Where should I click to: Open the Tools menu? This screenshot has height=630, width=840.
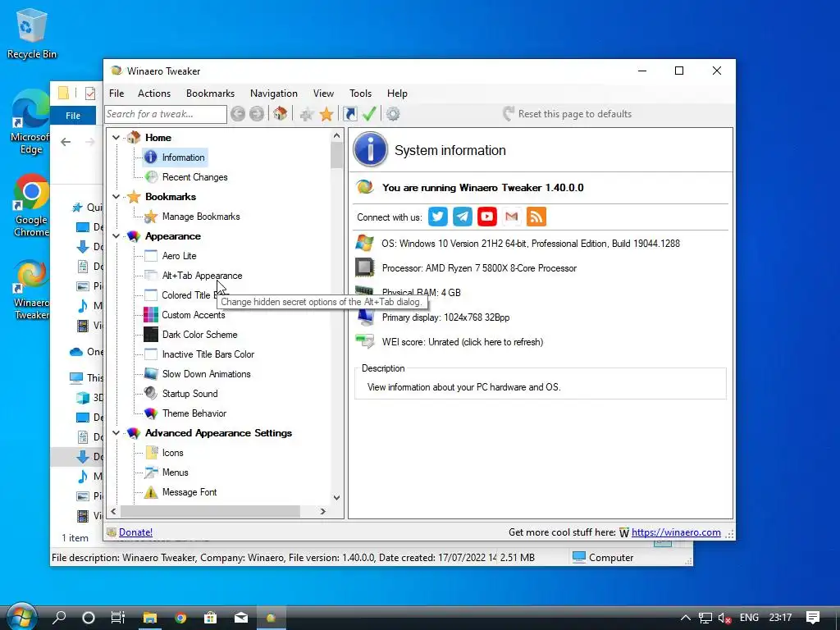(361, 94)
